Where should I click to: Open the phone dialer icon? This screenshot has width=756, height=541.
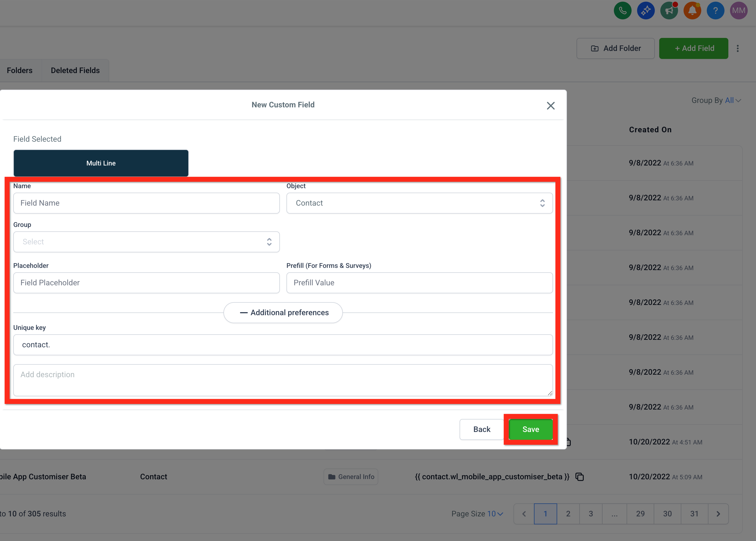(622, 11)
